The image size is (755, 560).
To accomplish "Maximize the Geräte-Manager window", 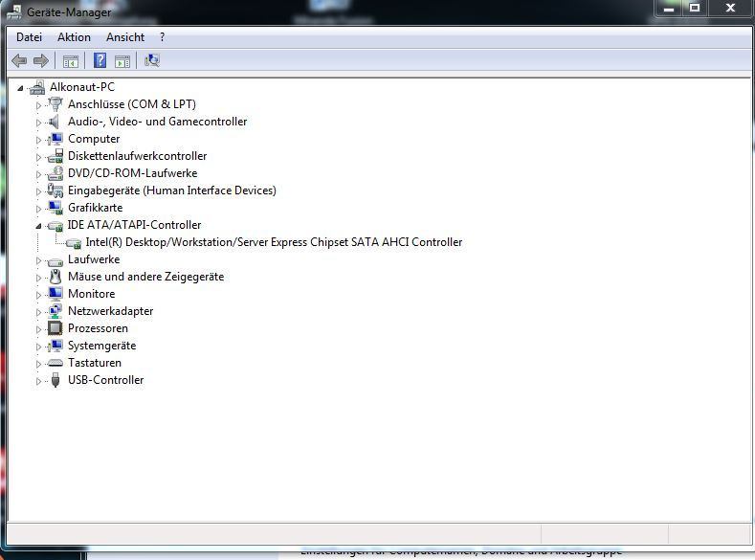I will click(695, 8).
